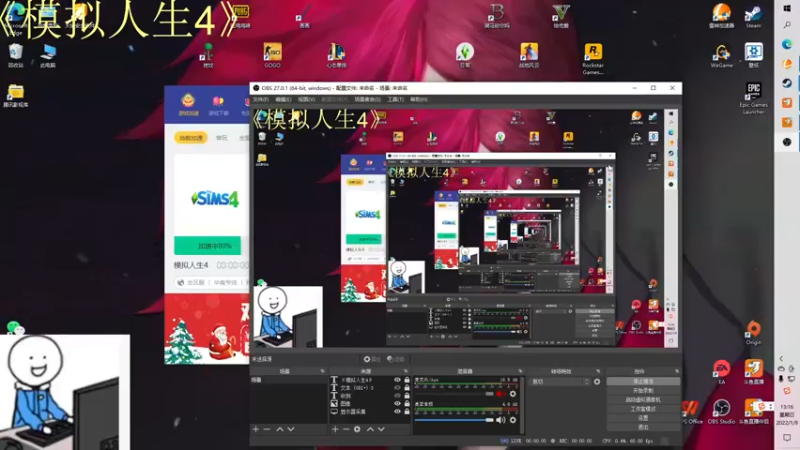Screen dimensions: 800x450
Task: Open the 文件(F) File menu in OBS
Action: 260,99
